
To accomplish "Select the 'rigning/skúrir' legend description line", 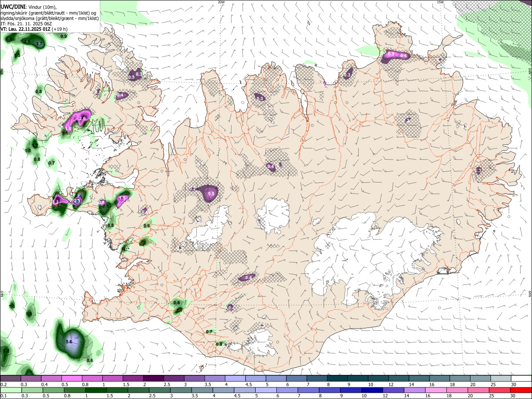I will (x=48, y=13).
